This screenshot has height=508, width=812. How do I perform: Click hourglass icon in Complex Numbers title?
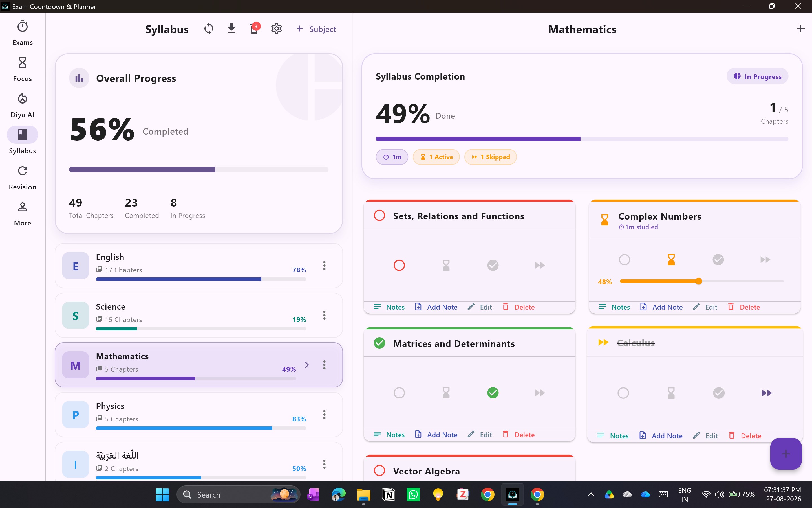pos(604,220)
